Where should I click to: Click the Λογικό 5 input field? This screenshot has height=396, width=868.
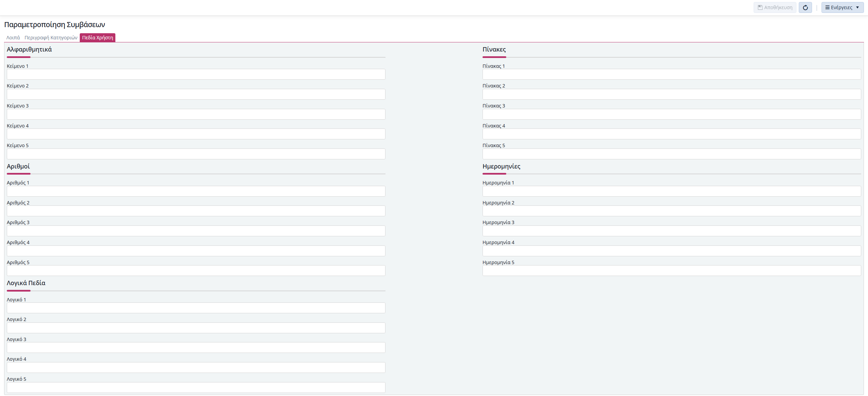tap(196, 388)
